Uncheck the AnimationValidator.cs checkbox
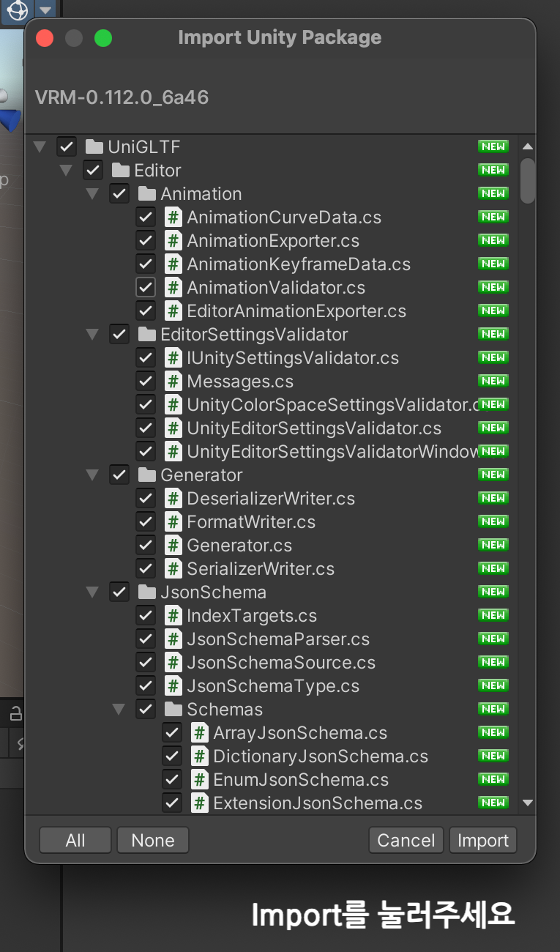Viewport: 560px width, 952px height. click(x=146, y=288)
